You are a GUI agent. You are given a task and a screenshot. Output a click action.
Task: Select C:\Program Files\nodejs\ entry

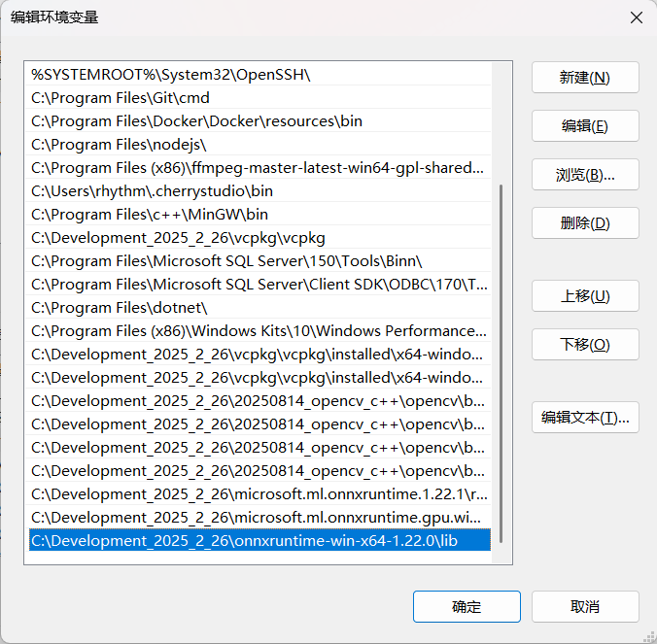pyautogui.click(x=259, y=145)
